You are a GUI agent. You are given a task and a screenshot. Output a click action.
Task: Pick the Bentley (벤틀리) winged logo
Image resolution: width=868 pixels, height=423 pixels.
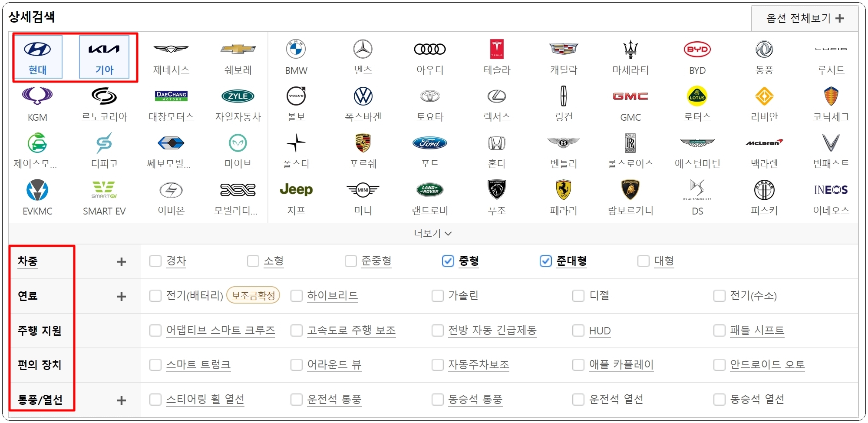[564, 142]
